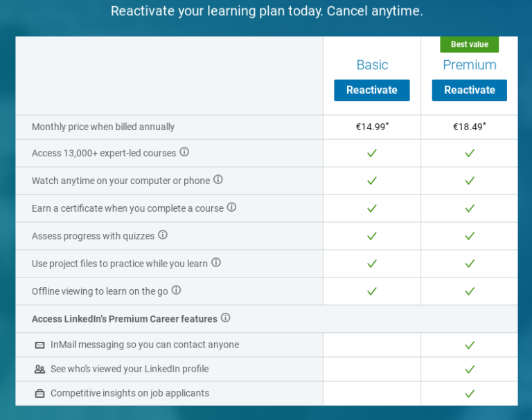Reactivate the Premium plan
The height and width of the screenshot is (420, 532).
click(x=470, y=90)
